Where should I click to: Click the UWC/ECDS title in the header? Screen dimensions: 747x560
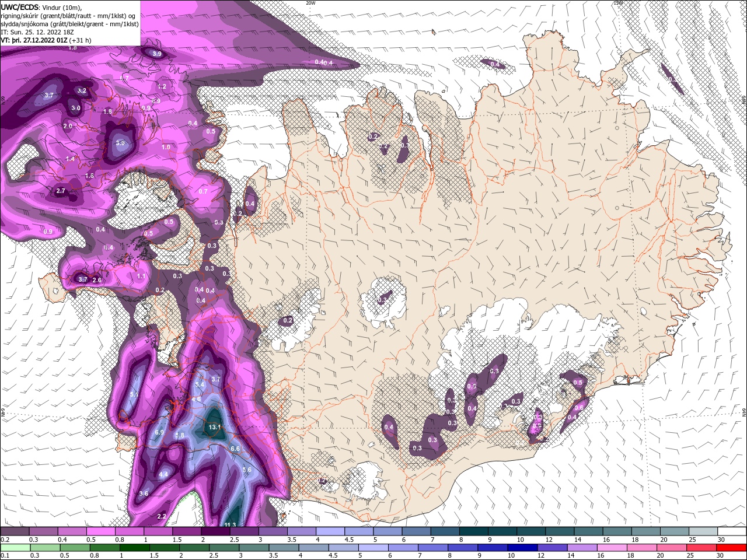20,7
